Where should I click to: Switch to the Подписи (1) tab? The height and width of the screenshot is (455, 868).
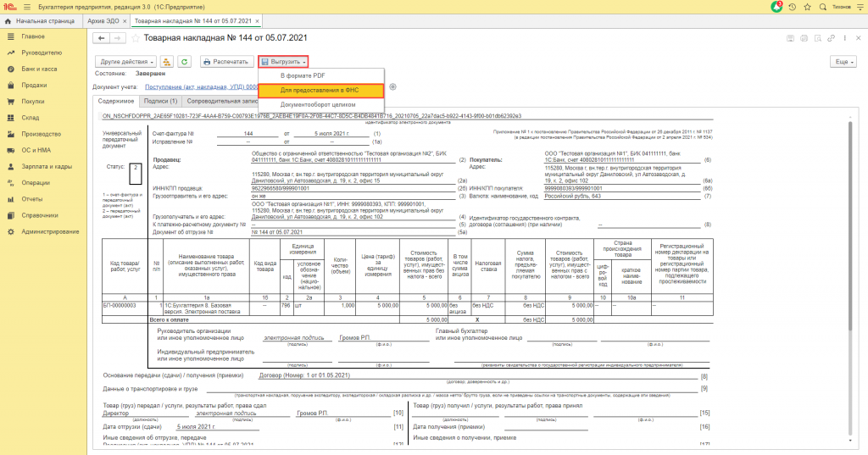pos(160,102)
